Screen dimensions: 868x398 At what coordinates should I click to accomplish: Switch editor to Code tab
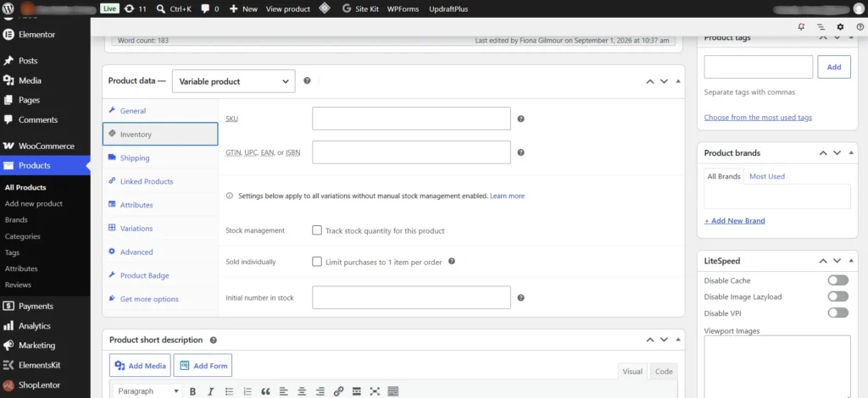tap(664, 372)
